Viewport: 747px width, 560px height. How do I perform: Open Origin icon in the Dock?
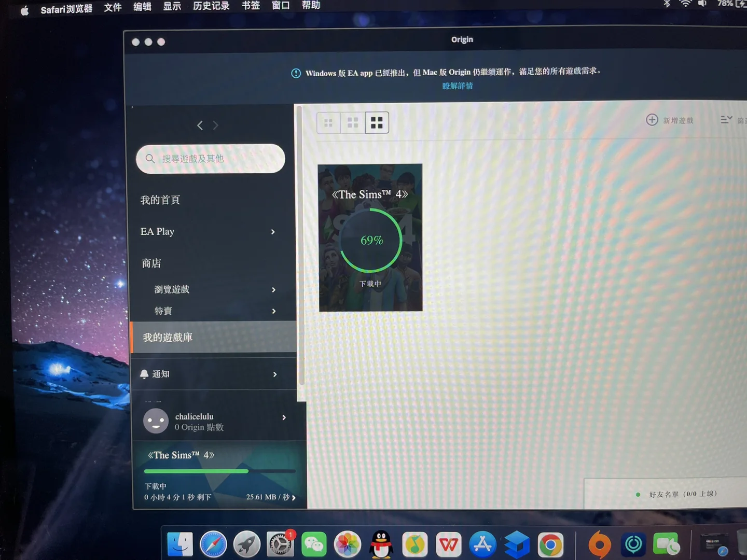(x=599, y=545)
